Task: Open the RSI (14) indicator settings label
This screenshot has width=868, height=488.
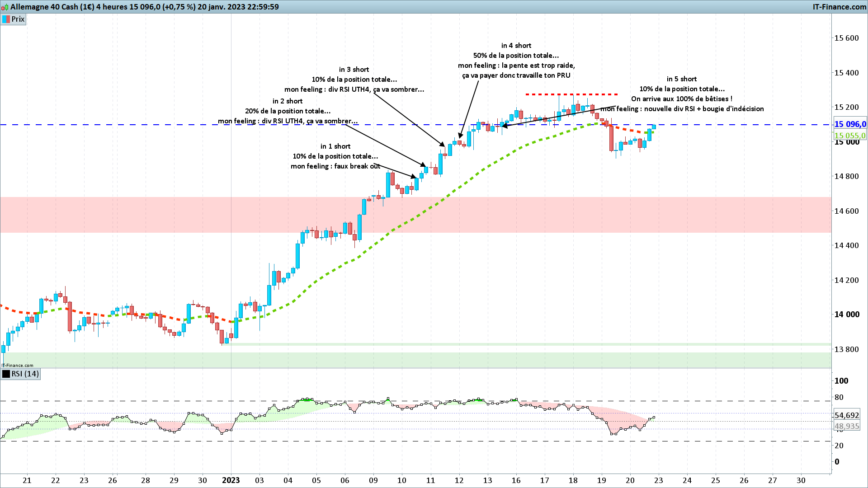Action: click(x=25, y=374)
